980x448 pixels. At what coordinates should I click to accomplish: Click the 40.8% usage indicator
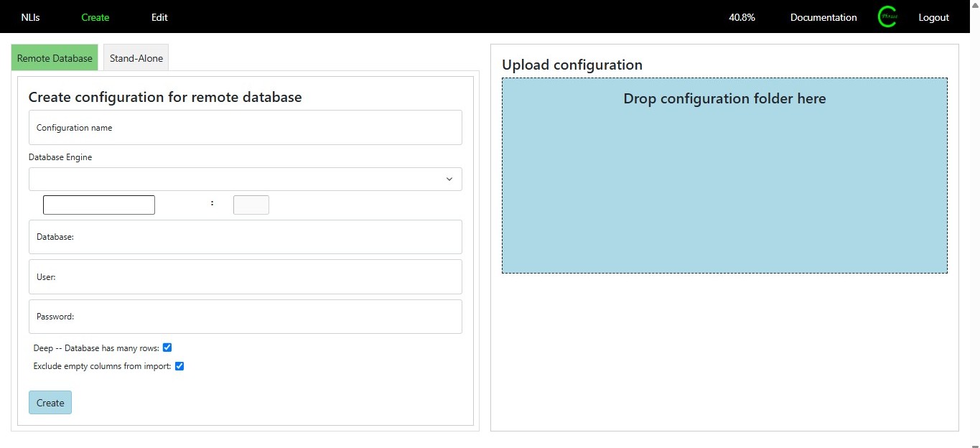tap(742, 17)
